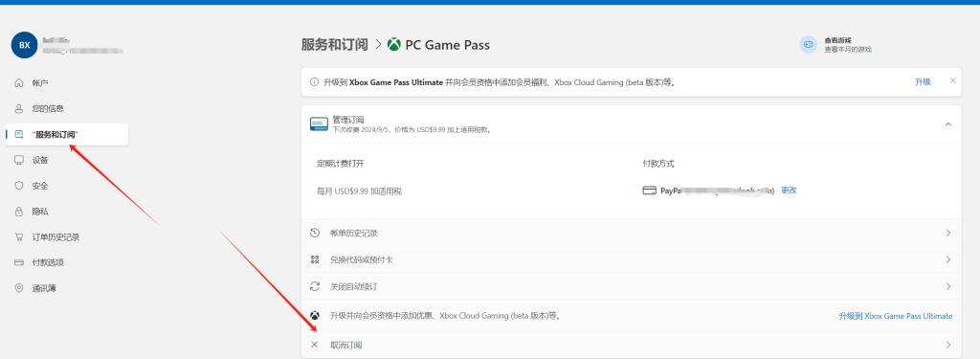This screenshot has height=359, width=980.
Task: Expand the 帐单历史记录 row chevron
Action: 948,233
